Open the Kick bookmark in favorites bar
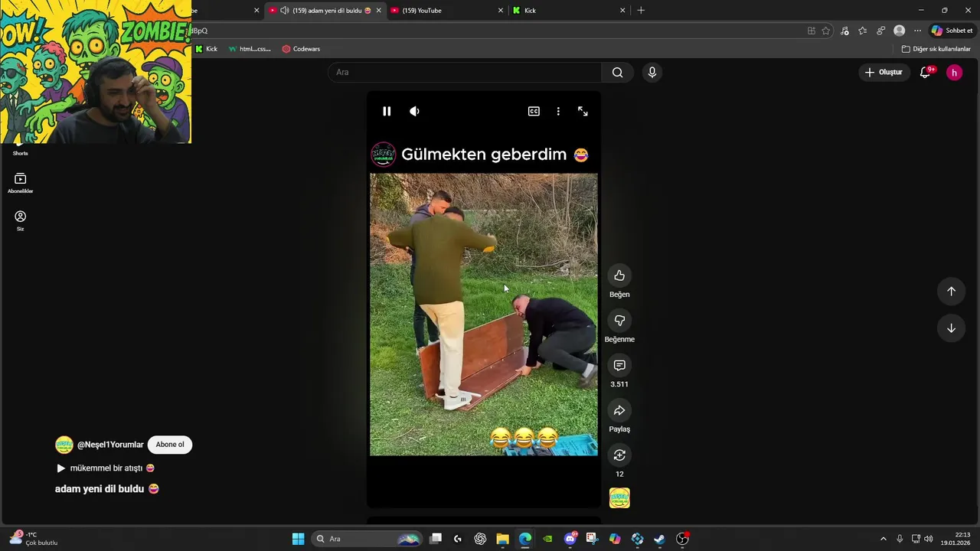The height and width of the screenshot is (551, 980). click(206, 49)
